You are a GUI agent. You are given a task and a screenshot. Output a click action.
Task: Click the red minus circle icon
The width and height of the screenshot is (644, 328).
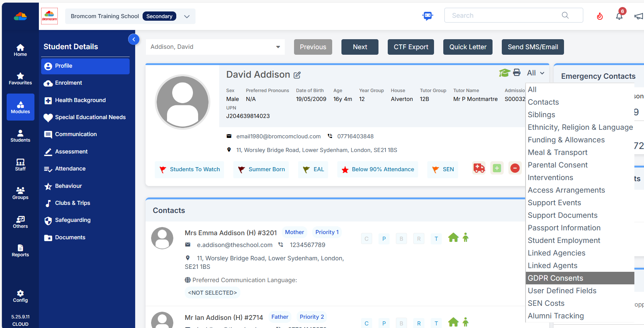[515, 168]
